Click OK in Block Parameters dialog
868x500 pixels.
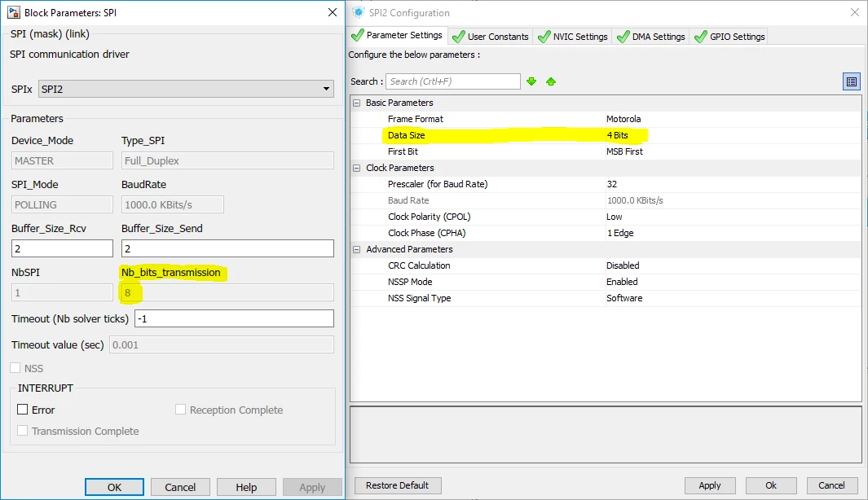114,487
